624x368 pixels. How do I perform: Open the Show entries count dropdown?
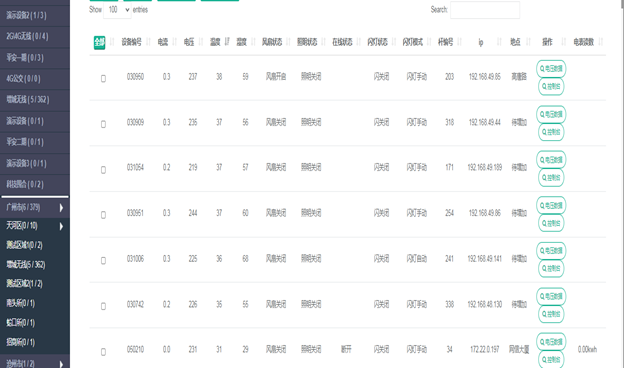(117, 10)
